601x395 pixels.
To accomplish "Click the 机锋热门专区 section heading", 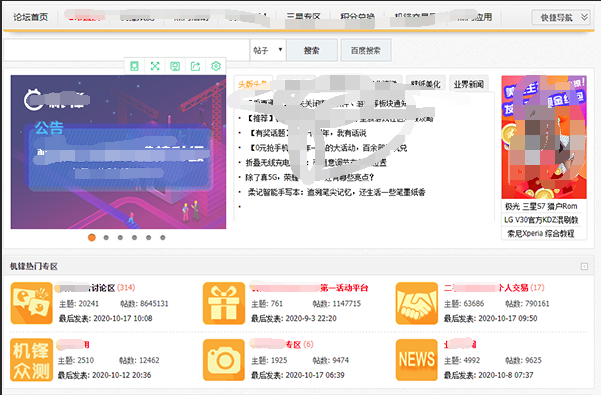I will tap(34, 266).
